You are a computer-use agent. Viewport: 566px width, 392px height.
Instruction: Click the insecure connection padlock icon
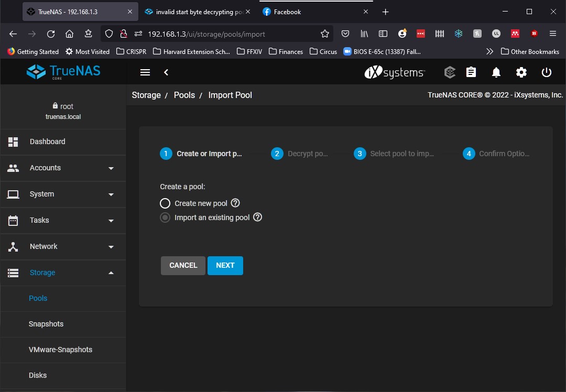(124, 34)
